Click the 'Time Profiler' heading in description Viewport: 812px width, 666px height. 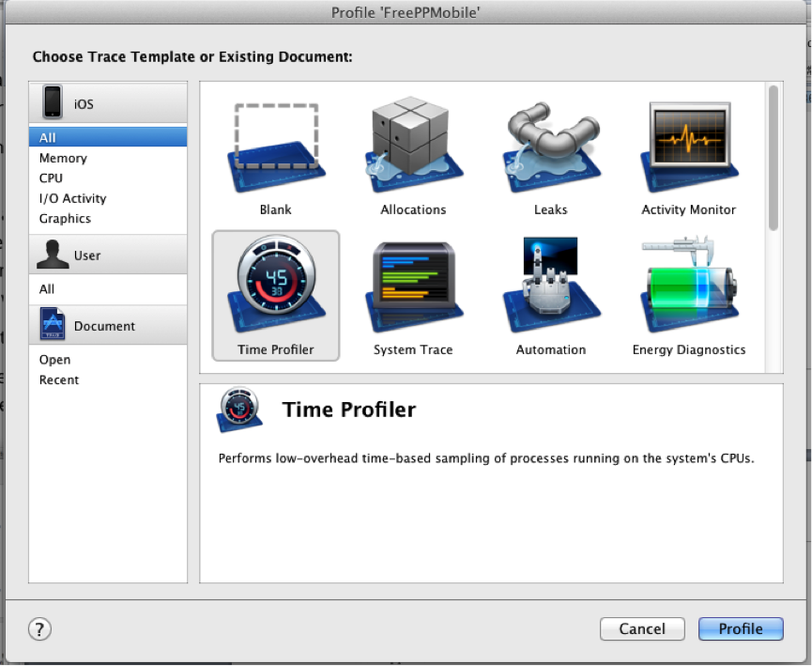[349, 410]
